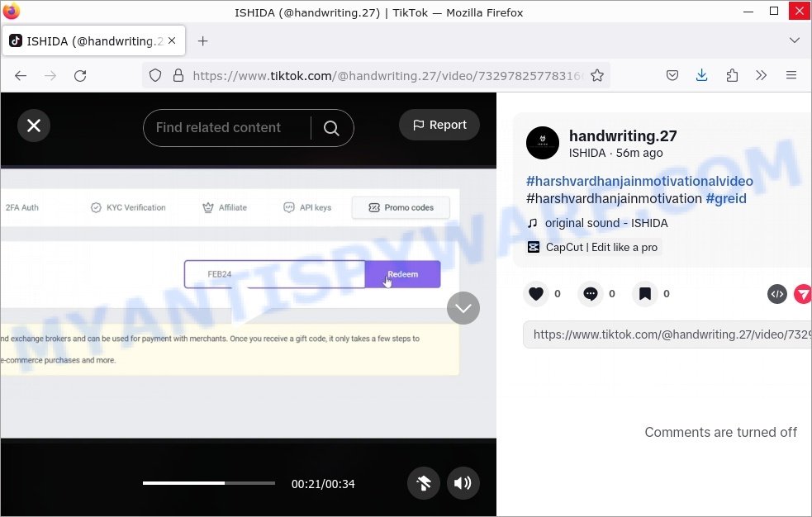
Task: Save page to Pocket
Action: pos(672,75)
